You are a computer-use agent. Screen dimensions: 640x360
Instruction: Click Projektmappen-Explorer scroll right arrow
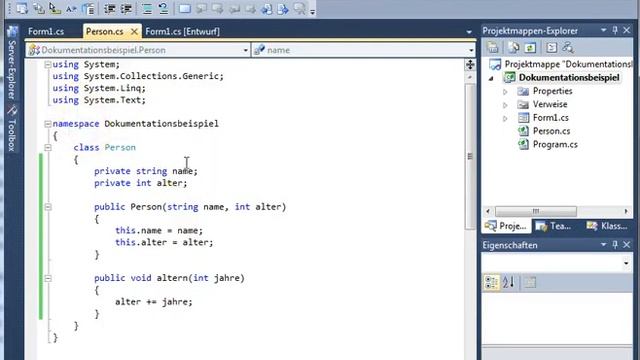click(x=626, y=211)
